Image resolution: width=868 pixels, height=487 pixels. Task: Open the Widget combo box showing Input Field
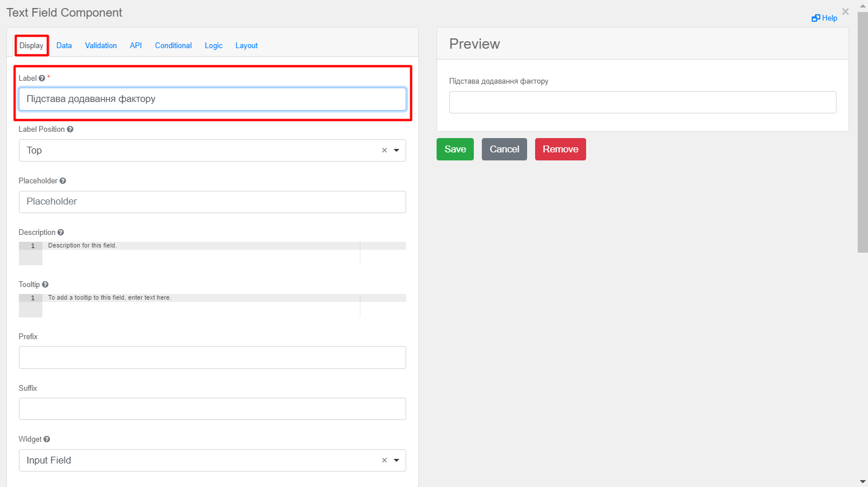(213, 461)
